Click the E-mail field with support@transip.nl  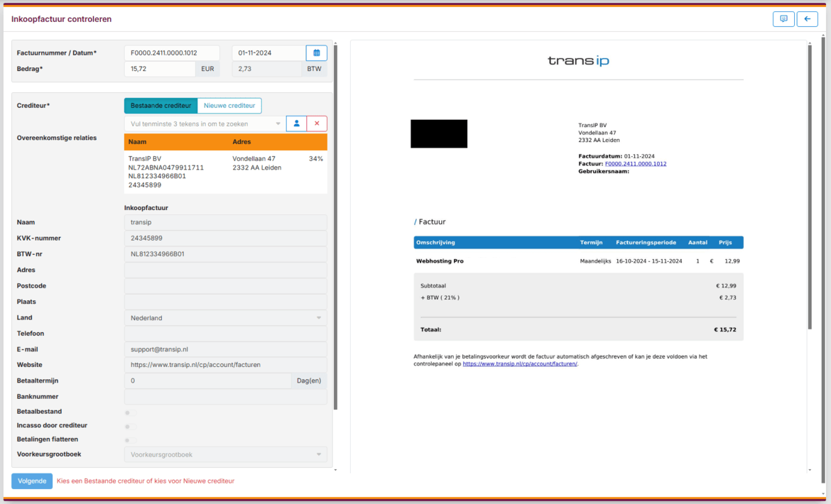click(225, 349)
